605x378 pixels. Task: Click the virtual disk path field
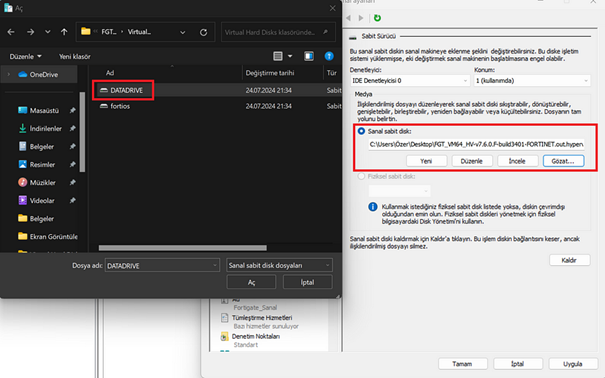tap(476, 144)
